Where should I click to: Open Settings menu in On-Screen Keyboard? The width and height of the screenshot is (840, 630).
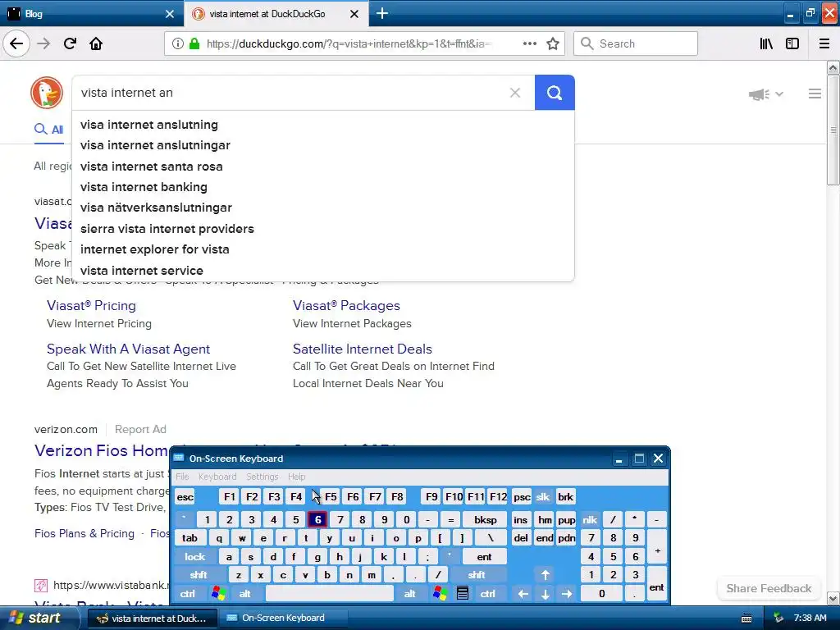(262, 477)
